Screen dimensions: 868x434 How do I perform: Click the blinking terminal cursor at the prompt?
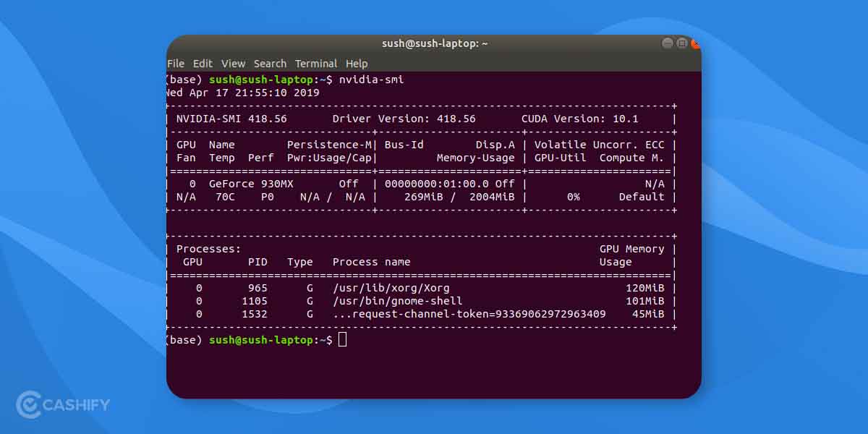click(x=342, y=340)
